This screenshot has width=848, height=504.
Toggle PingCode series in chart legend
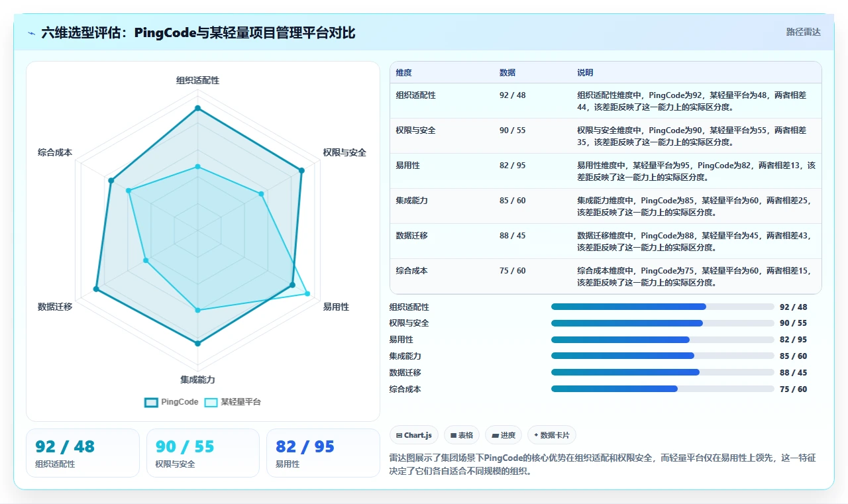tap(171, 402)
